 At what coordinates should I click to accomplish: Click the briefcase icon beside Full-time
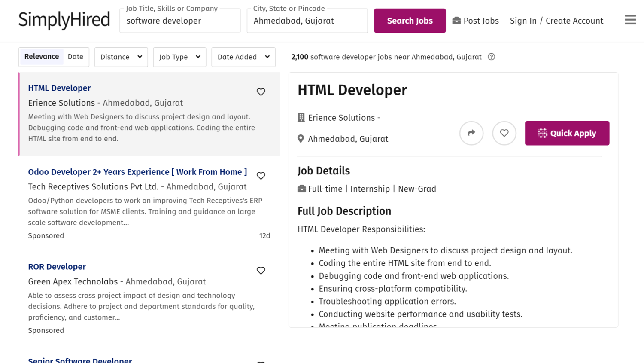coord(302,188)
